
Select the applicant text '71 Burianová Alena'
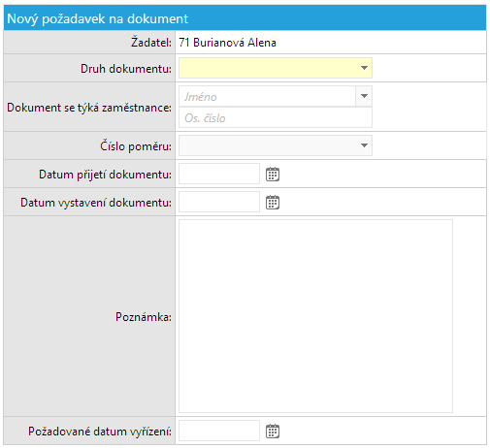click(227, 43)
